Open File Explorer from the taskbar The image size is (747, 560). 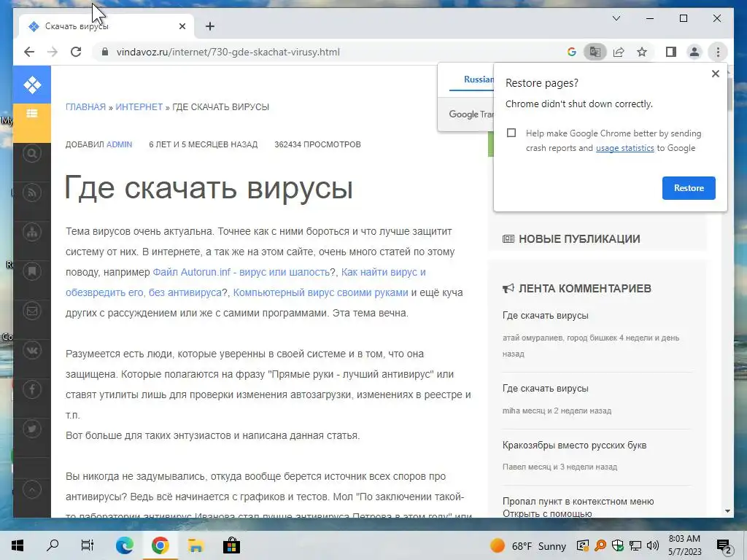point(196,545)
